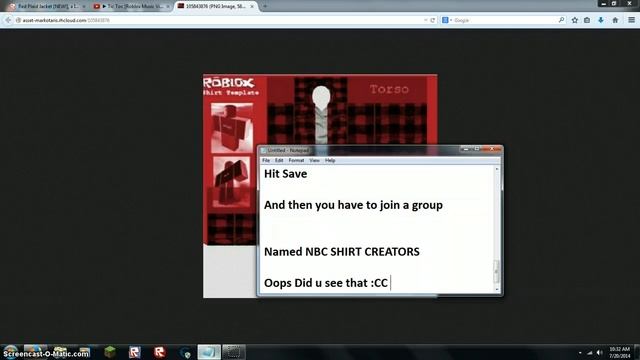The image size is (640, 360).
Task: Open Notepad File menu
Action: 266,160
